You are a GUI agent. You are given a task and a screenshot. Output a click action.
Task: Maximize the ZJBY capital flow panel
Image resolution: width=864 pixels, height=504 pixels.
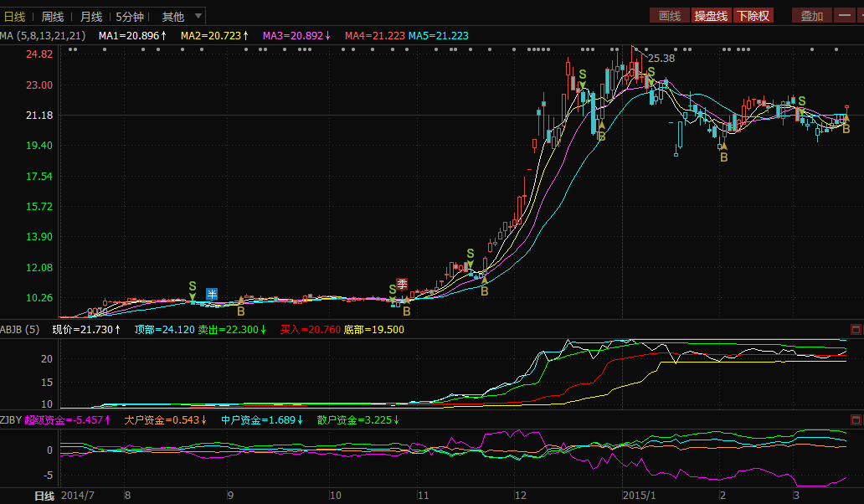pyautogui.click(x=856, y=419)
